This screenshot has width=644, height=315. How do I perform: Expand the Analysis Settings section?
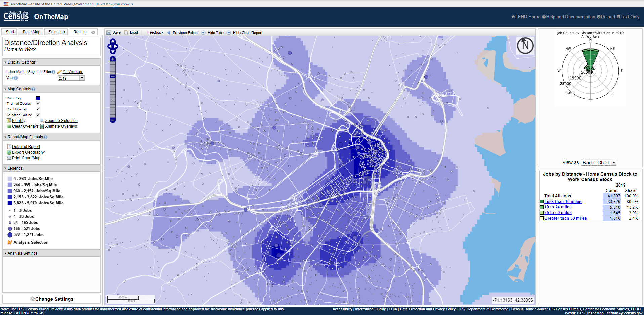[23, 253]
